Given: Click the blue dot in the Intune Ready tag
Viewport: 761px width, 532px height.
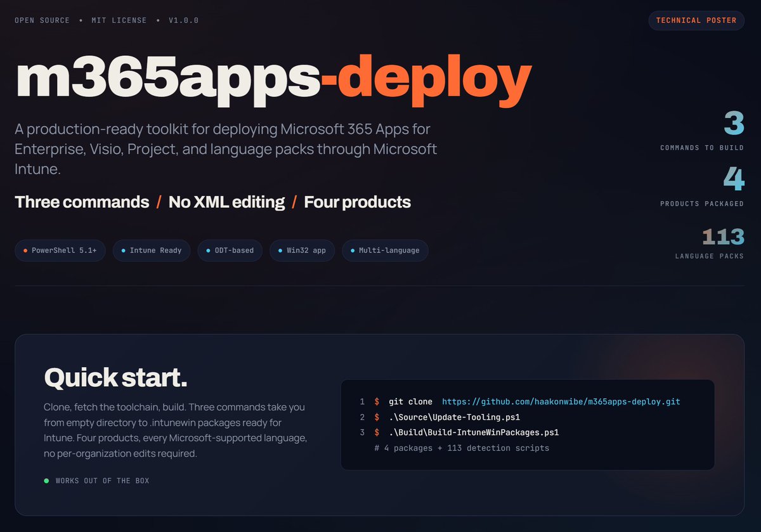Looking at the screenshot, I should pyautogui.click(x=123, y=250).
